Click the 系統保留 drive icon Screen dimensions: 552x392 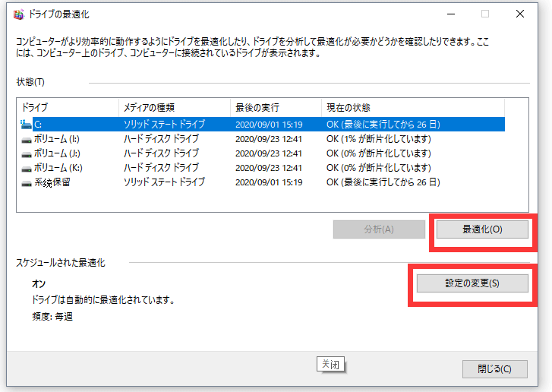click(26, 183)
